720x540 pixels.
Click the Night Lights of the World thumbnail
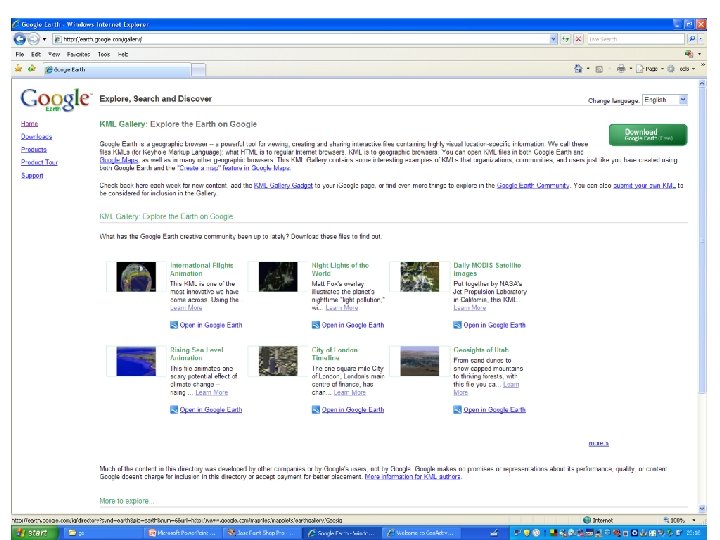tap(278, 276)
